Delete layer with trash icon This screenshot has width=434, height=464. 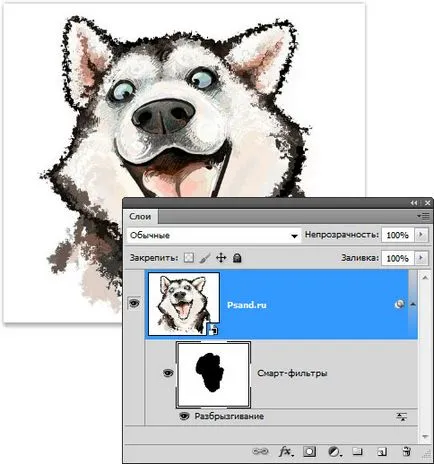(x=406, y=452)
